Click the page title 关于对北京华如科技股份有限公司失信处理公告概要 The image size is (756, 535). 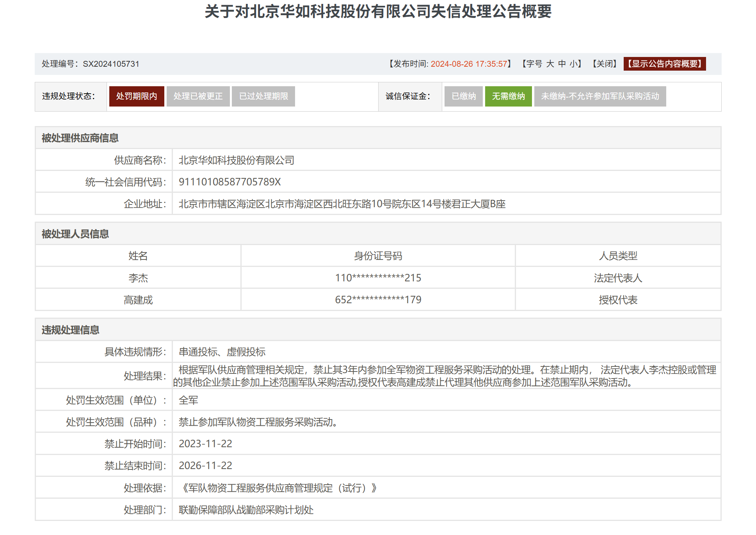378,11
